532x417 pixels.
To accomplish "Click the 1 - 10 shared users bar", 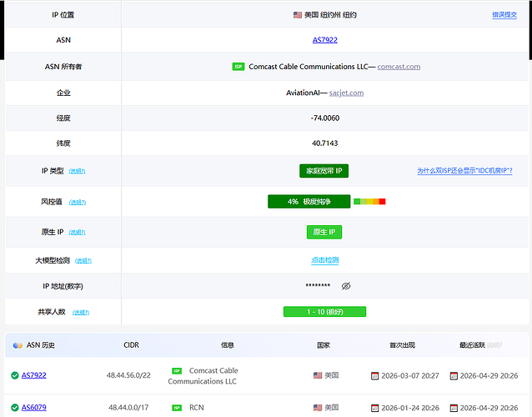I will point(324,312).
